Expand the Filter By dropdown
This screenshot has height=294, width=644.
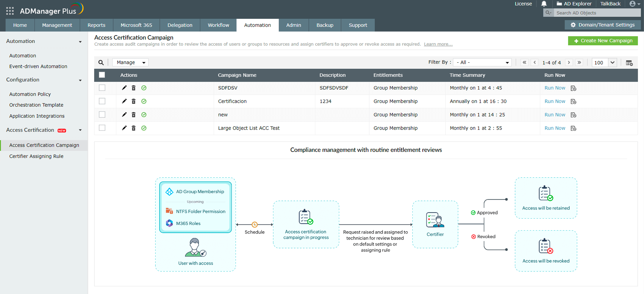482,62
